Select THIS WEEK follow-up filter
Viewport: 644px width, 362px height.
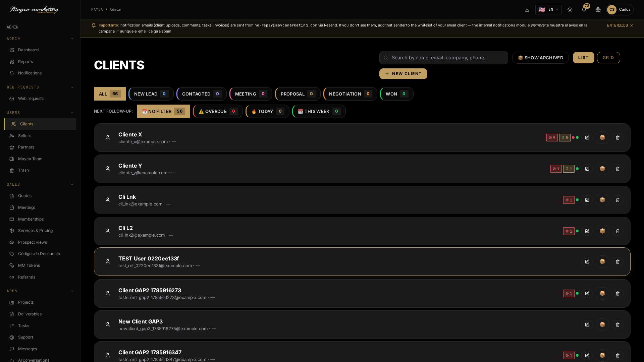(319, 111)
